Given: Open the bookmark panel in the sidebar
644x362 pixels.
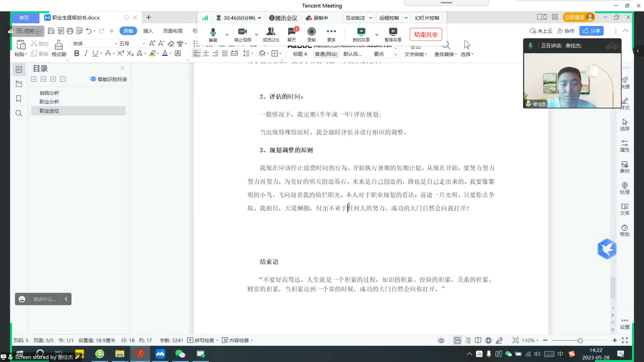Looking at the screenshot, I should pyautogui.click(x=19, y=99).
